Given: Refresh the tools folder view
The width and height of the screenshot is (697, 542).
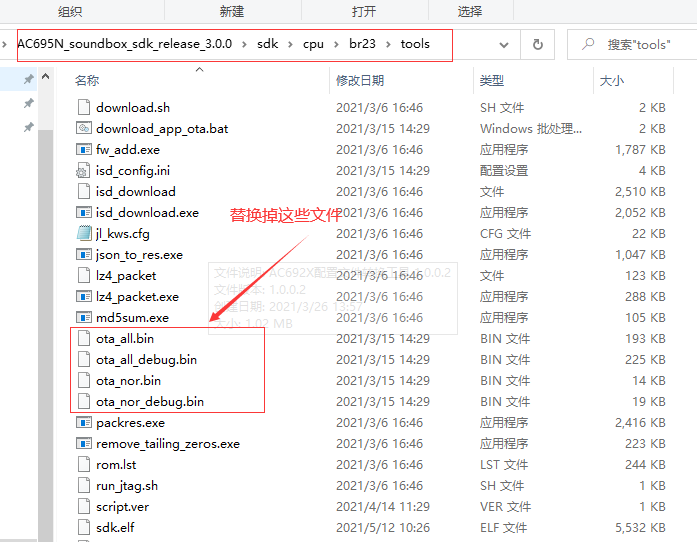Looking at the screenshot, I should tap(537, 44).
